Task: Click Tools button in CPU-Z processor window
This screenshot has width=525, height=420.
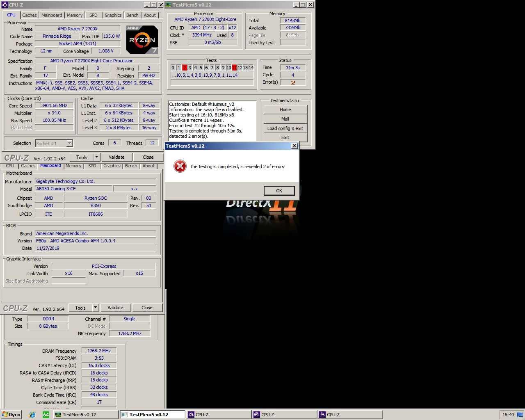Action: [x=82, y=157]
